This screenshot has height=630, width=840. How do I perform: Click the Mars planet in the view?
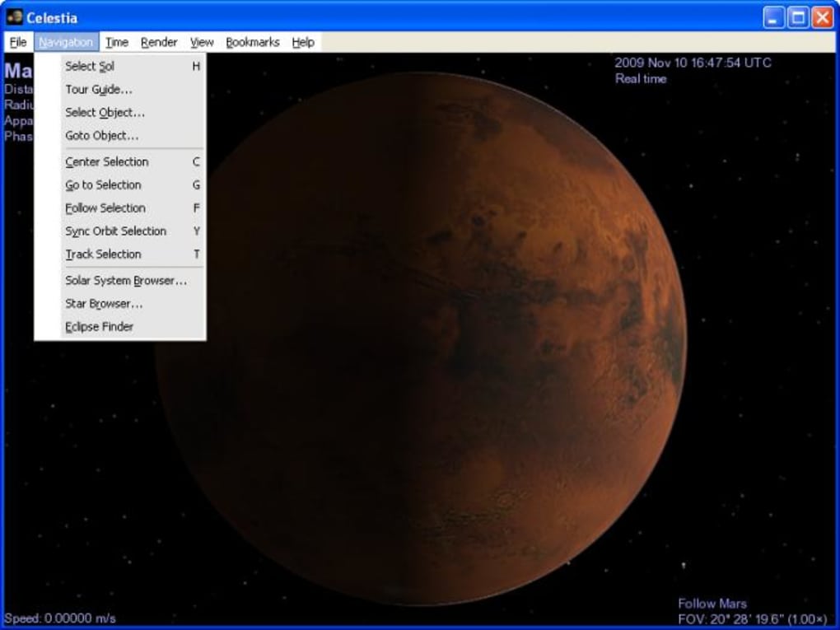pos(421,338)
